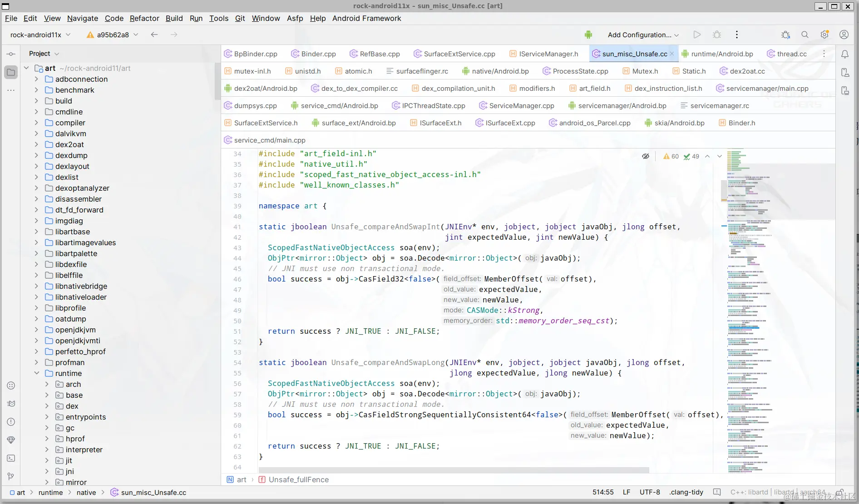Open the code analysis bug-settings icon
The height and width of the screenshot is (504, 859).
click(785, 35)
